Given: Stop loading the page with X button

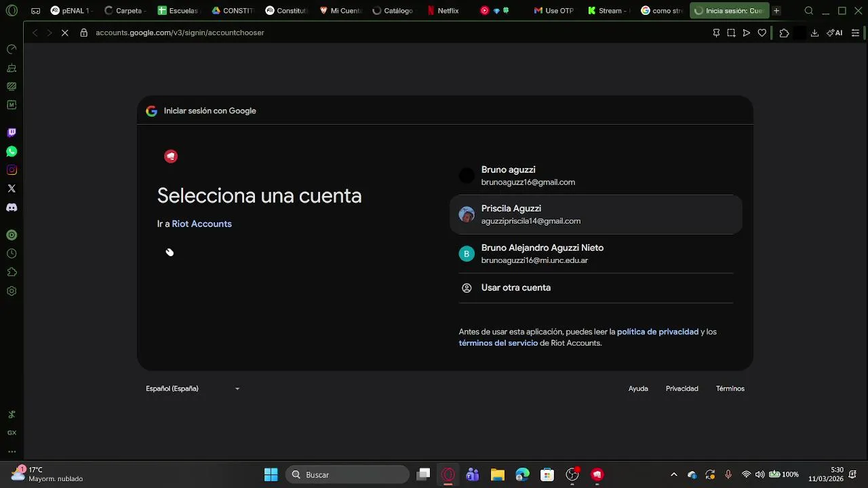Looking at the screenshot, I should (x=64, y=33).
